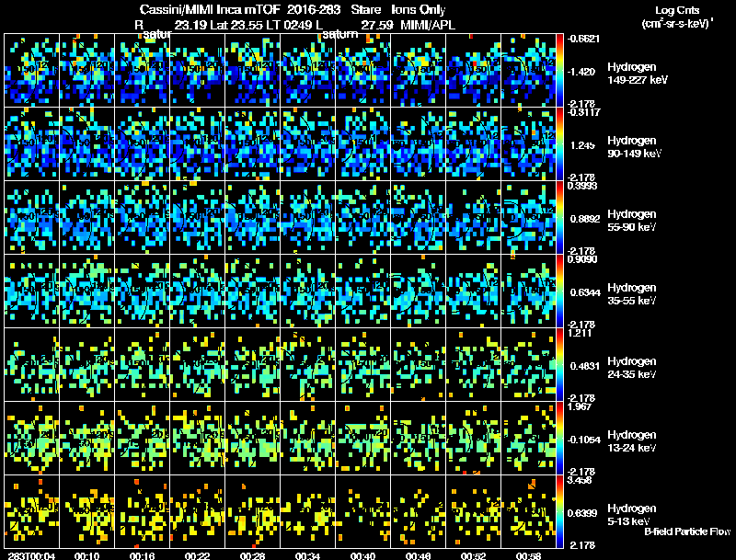Click the '00:16' time label
The width and height of the screenshot is (736, 560).
[x=143, y=555]
